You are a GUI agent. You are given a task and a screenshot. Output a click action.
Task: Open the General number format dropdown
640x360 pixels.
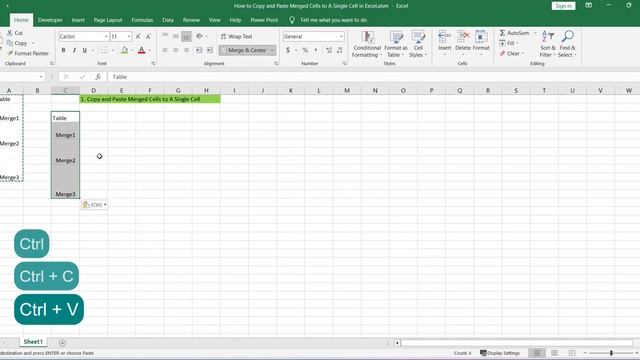pos(341,36)
